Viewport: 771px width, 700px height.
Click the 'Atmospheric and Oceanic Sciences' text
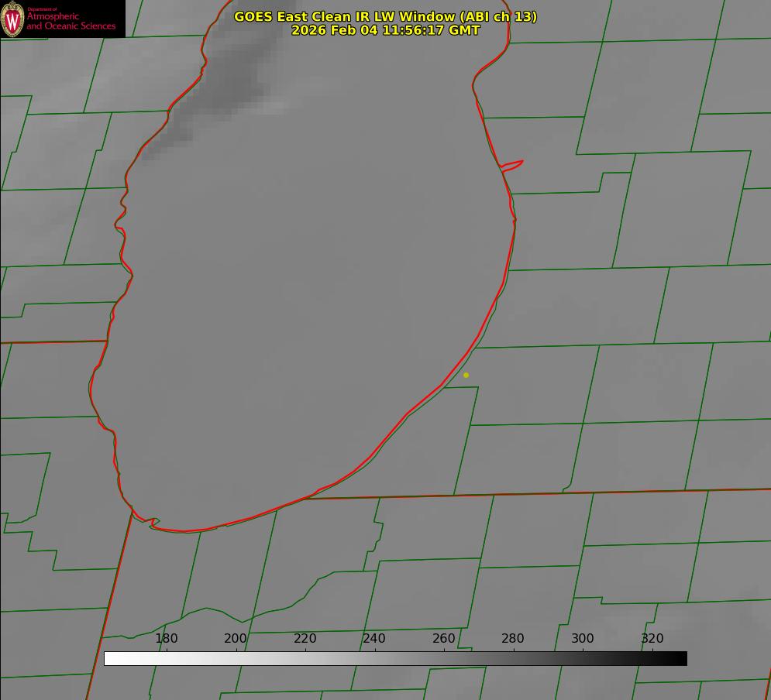pyautogui.click(x=71, y=22)
